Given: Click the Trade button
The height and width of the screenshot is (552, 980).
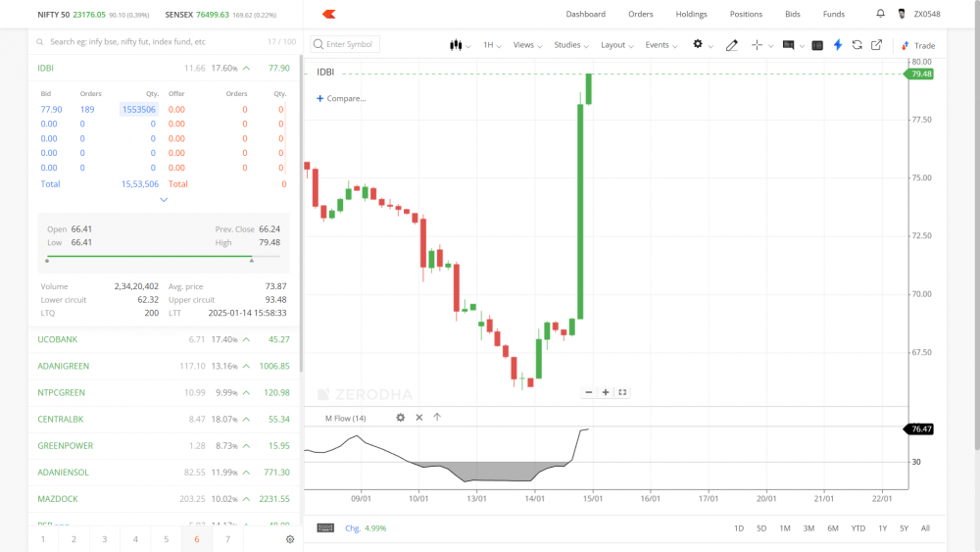Looking at the screenshot, I should 918,46.
